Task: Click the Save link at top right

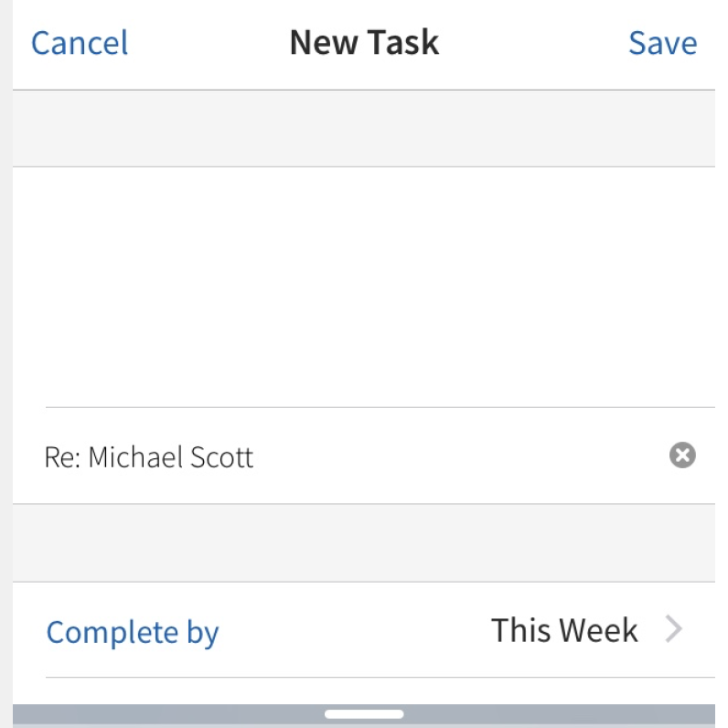Action: point(662,43)
